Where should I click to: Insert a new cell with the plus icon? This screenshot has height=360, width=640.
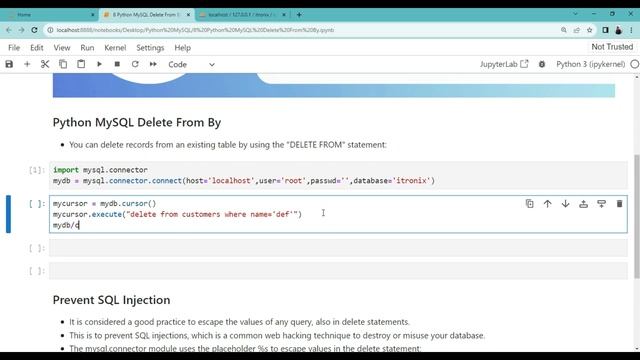[27, 64]
